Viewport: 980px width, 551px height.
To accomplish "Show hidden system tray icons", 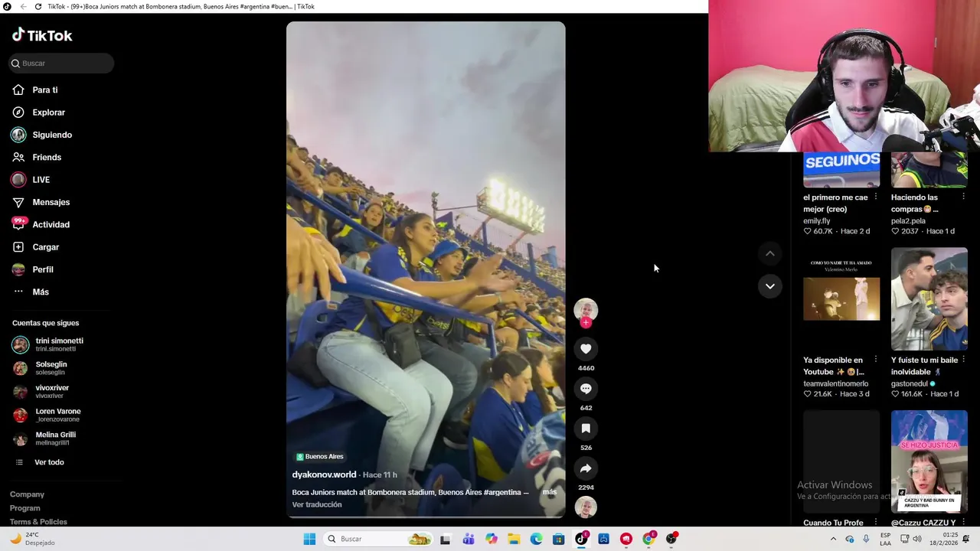I will coord(833,539).
